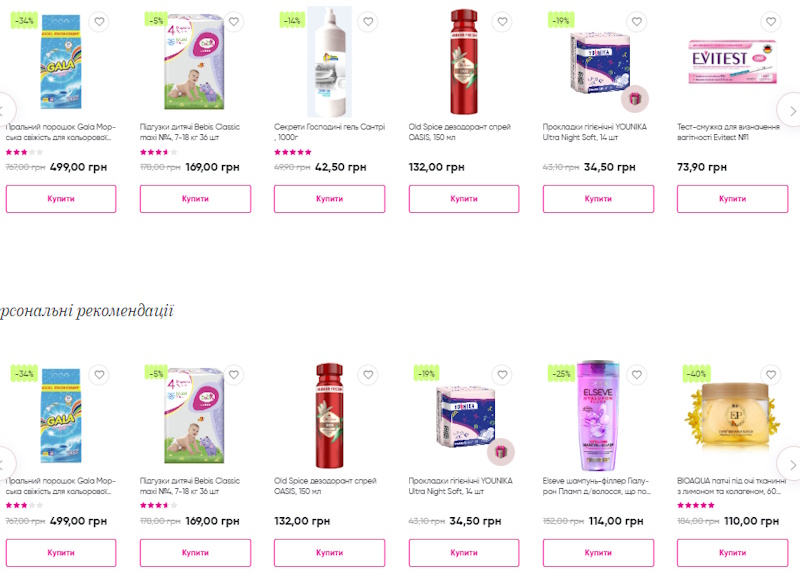
Task: Click heart on top-row Bebis diapers
Action: click(x=233, y=22)
